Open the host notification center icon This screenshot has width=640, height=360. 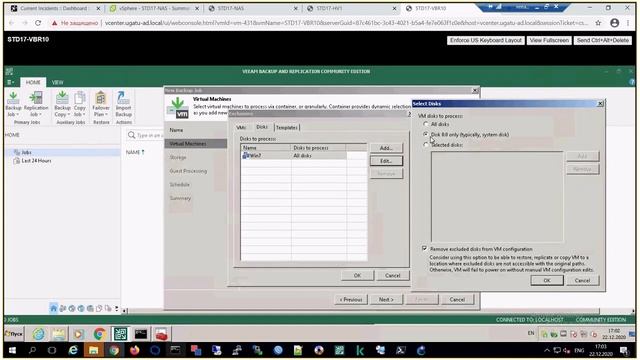(x=624, y=351)
